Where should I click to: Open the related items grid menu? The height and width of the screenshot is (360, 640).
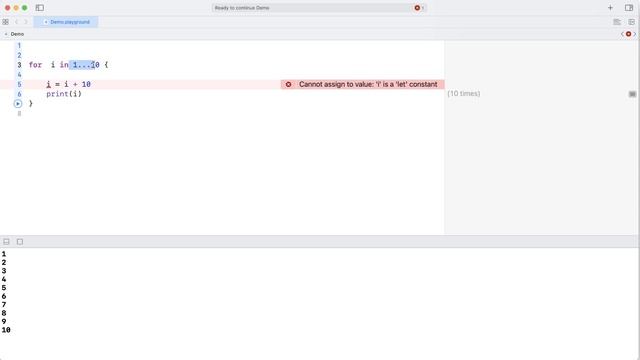pyautogui.click(x=5, y=22)
